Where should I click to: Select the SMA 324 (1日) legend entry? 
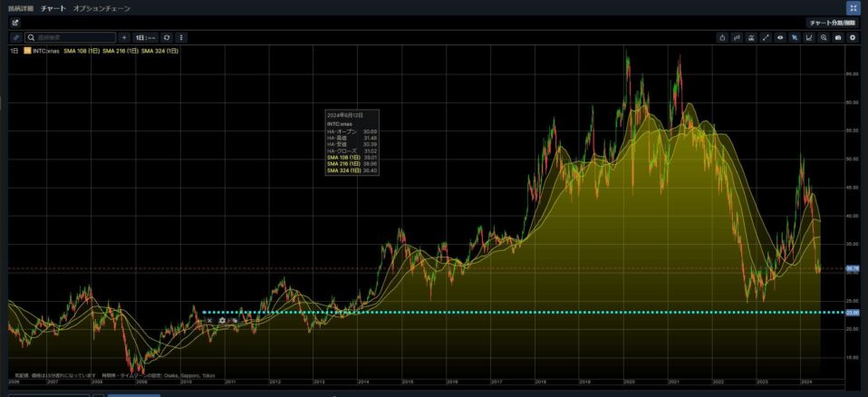160,51
